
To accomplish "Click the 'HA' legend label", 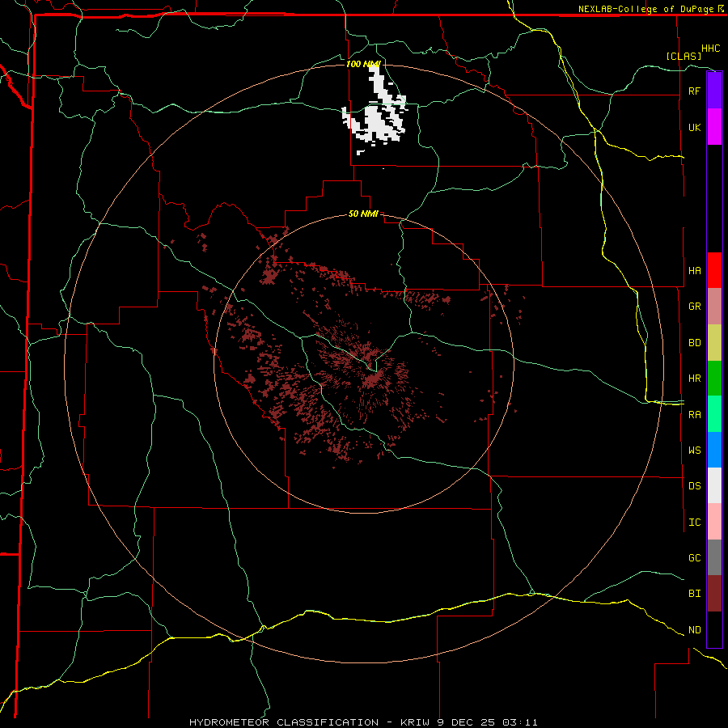I will click(x=694, y=270).
